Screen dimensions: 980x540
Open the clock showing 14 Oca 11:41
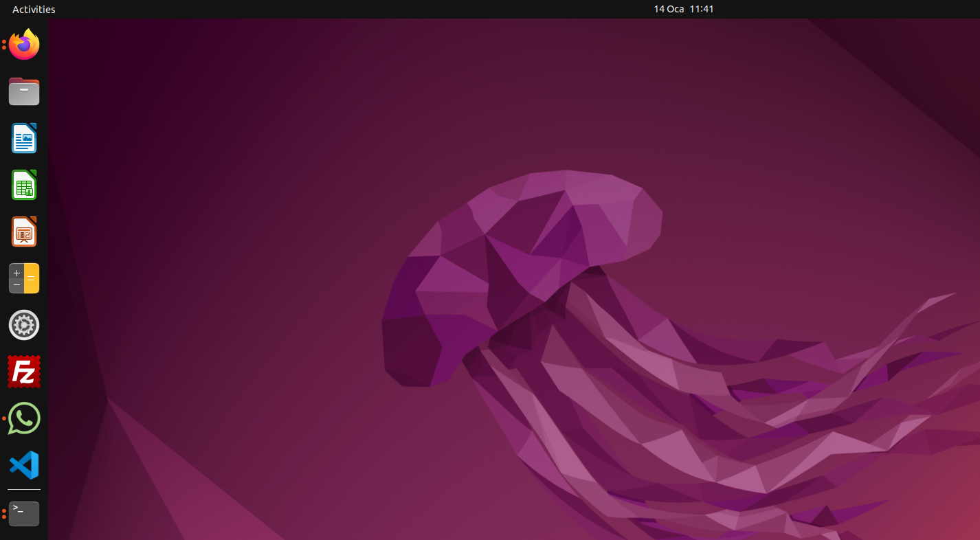click(684, 10)
